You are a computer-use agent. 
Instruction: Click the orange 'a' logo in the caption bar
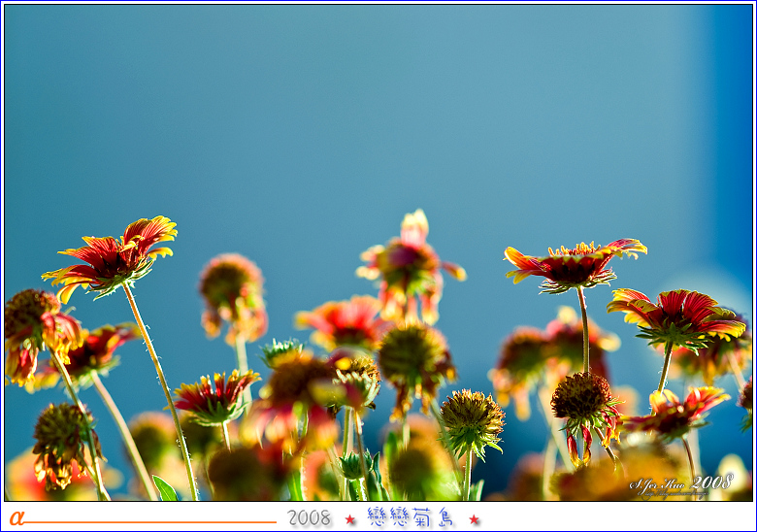[16, 518]
